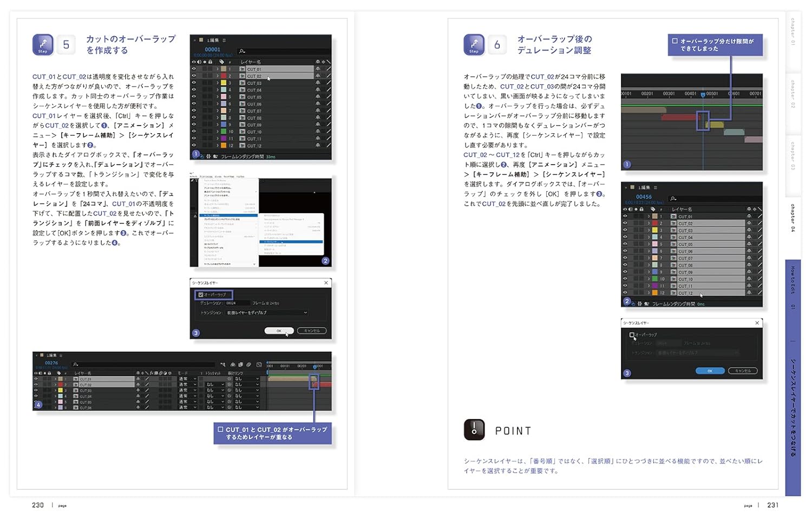Select CUT_11 layer name in 00001 panel
Viewport: 812px width, 518px height.
(x=254, y=139)
